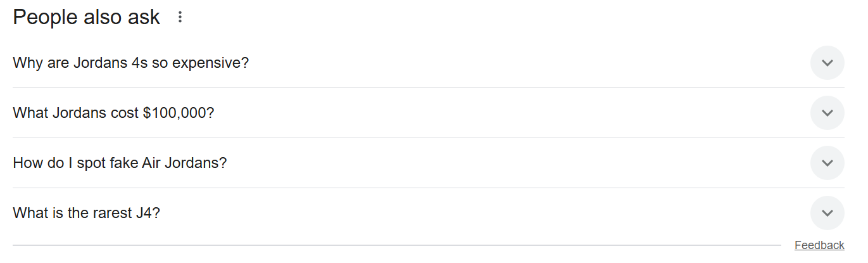Viewport: 868px width, 263px height.
Task: Click the chevron beside rarest J4 question
Action: click(x=827, y=213)
